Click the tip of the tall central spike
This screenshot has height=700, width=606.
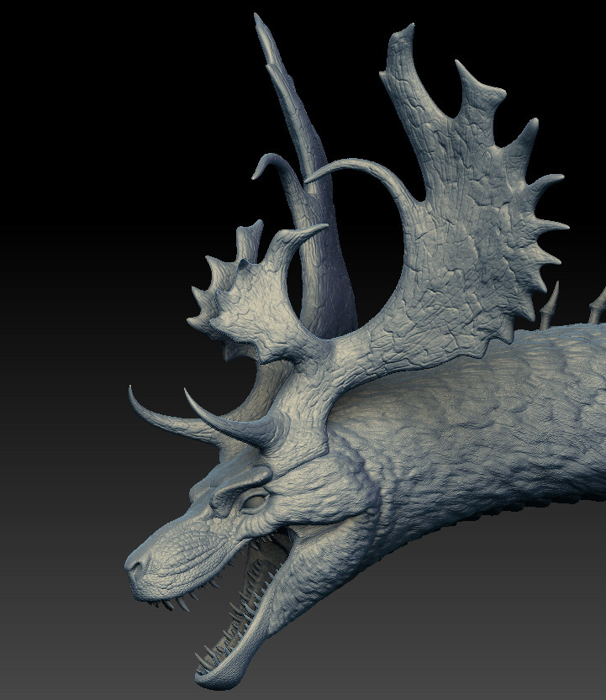(257, 18)
